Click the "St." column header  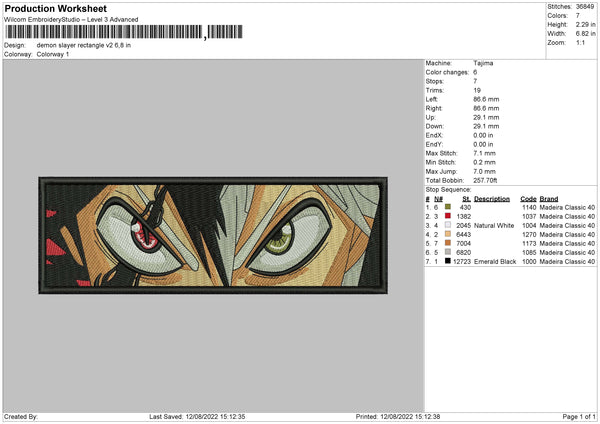466,199
